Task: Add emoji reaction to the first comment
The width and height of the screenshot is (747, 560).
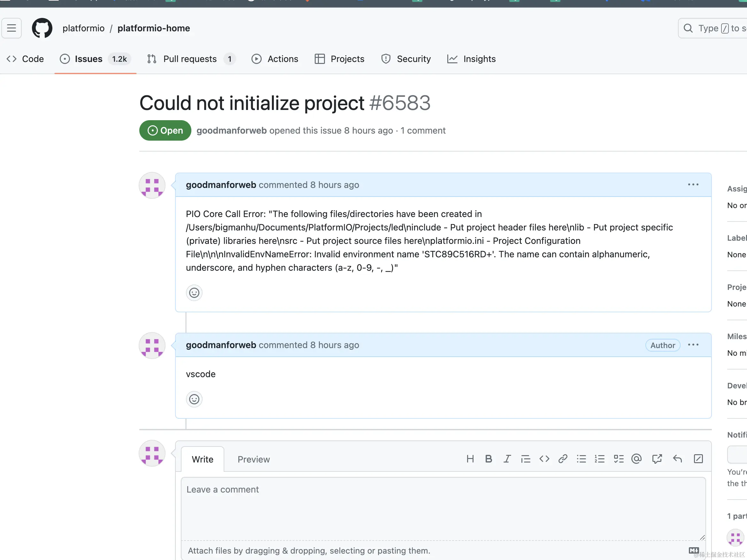Action: tap(194, 292)
